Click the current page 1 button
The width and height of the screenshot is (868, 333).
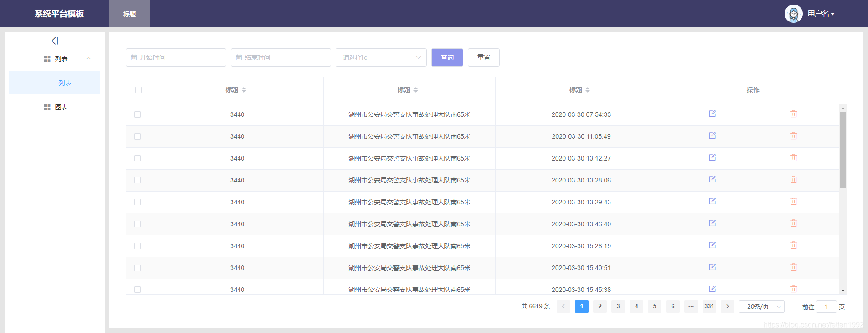(x=582, y=307)
